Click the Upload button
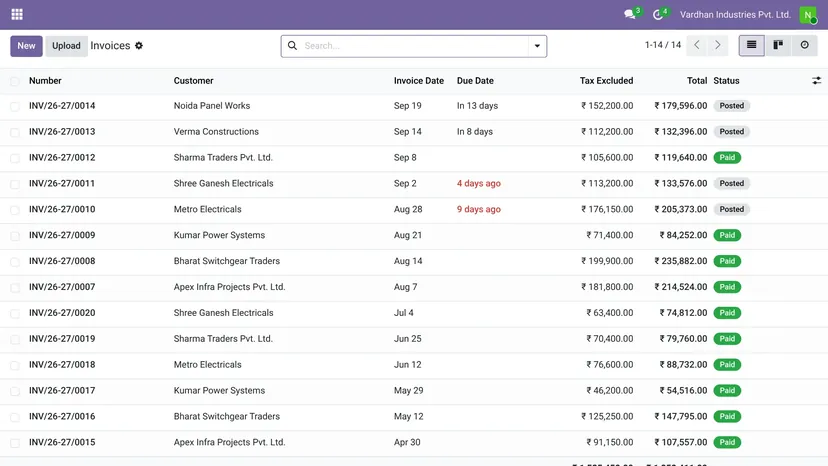This screenshot has width=828, height=466. (x=66, y=46)
